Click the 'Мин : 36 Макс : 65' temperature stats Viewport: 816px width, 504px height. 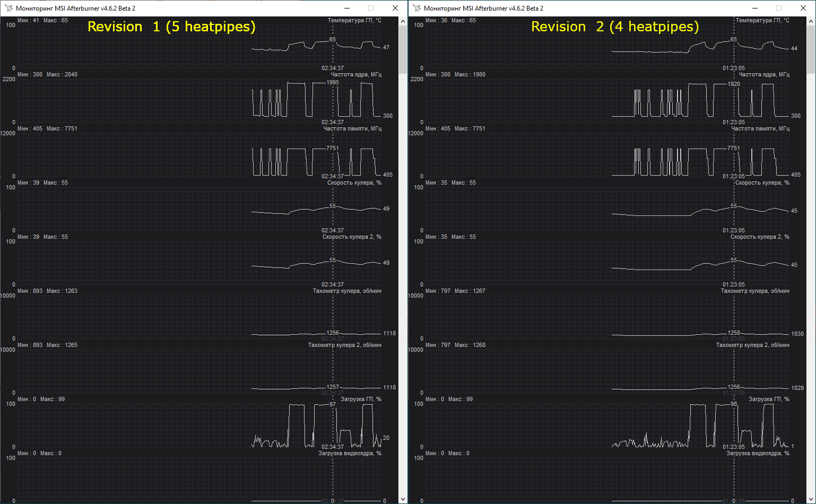point(450,20)
